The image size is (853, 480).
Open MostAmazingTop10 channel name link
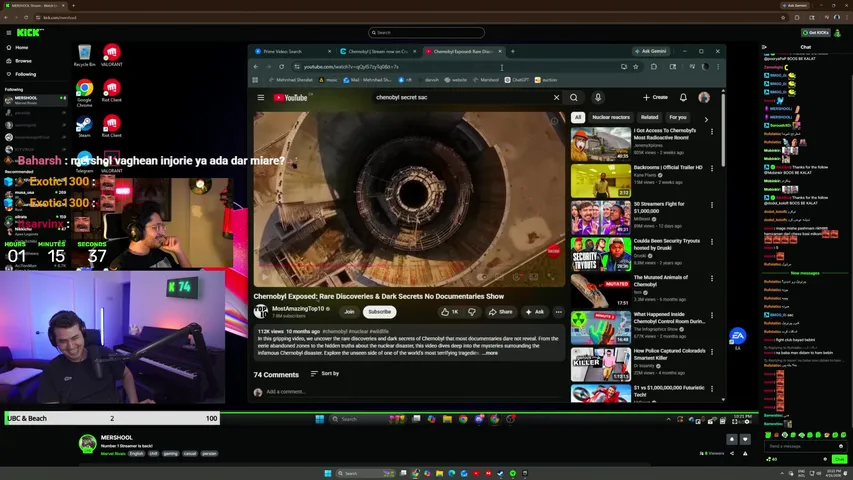tap(298, 309)
